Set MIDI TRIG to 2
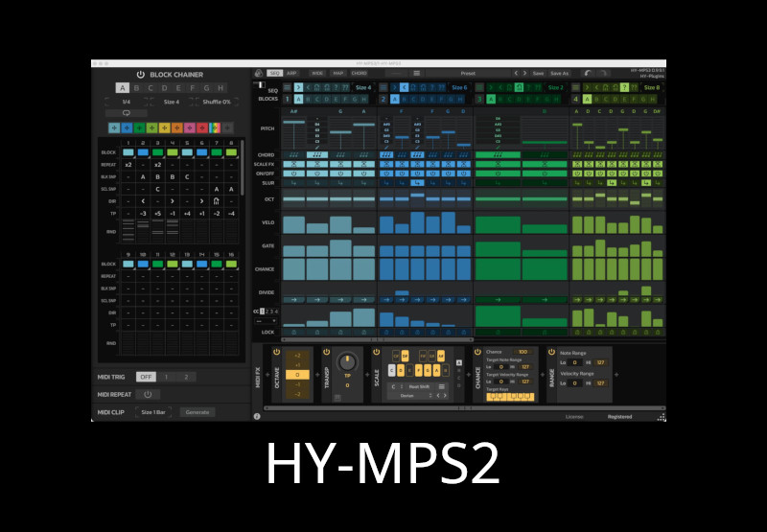 tap(186, 377)
